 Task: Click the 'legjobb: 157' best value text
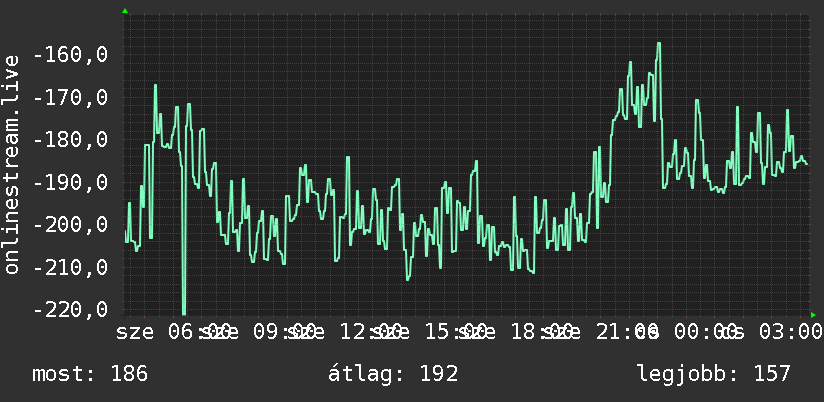pyautogui.click(x=714, y=374)
